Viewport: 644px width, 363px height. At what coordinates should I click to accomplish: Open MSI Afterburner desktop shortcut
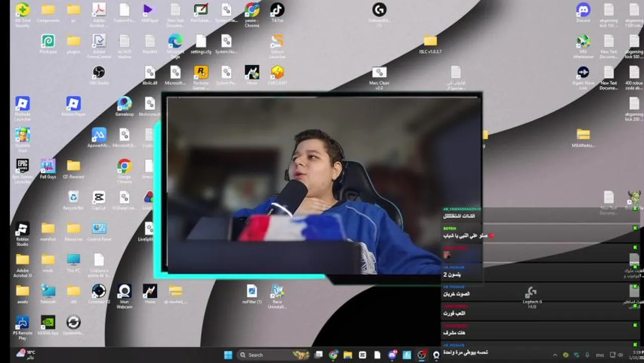(583, 46)
